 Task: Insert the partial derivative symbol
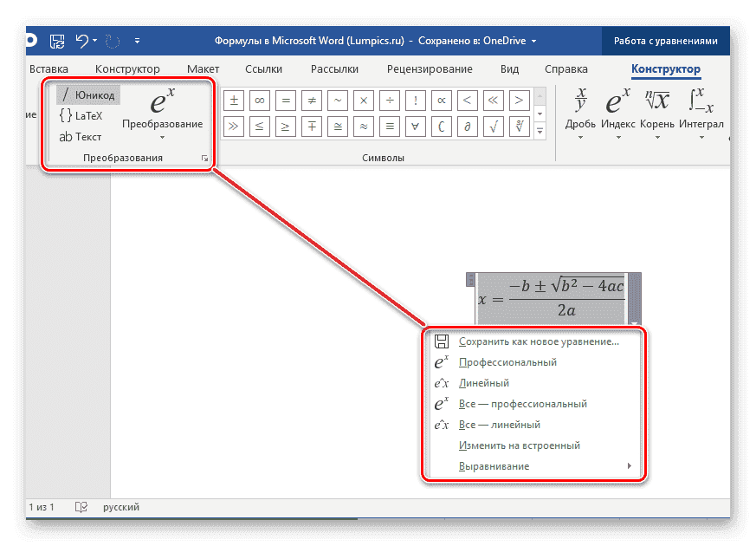[467, 126]
